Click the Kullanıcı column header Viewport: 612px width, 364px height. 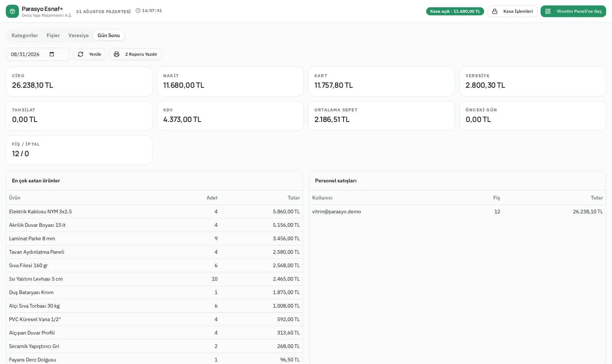[322, 198]
